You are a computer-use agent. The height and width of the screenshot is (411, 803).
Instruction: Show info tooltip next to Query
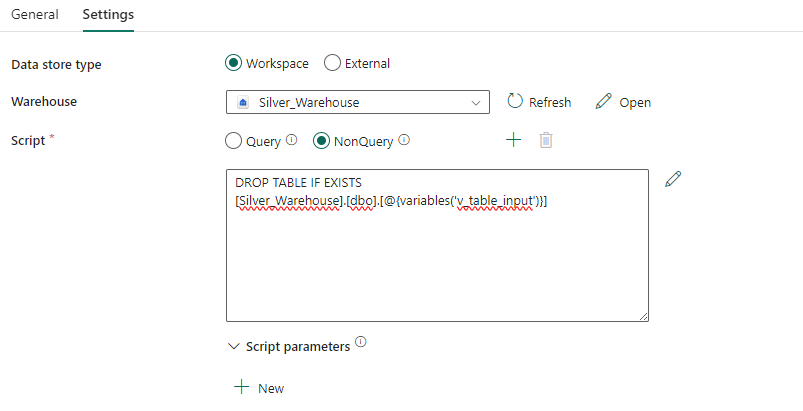[292, 140]
